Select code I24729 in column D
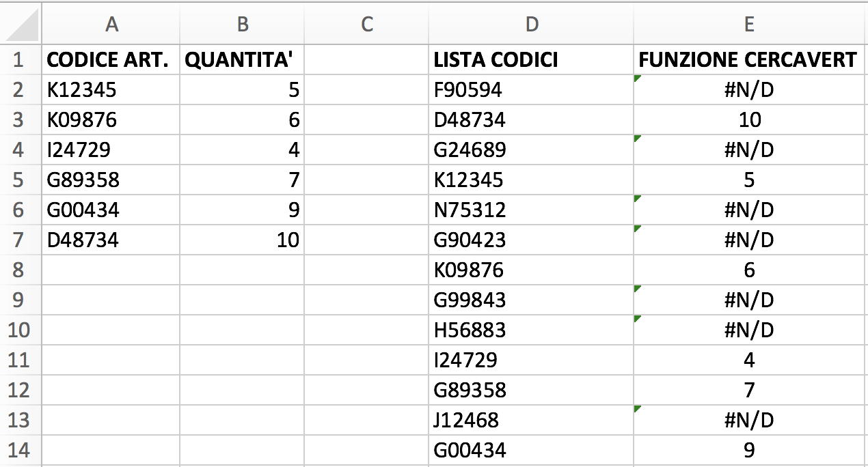The image size is (868, 467). tap(532, 360)
